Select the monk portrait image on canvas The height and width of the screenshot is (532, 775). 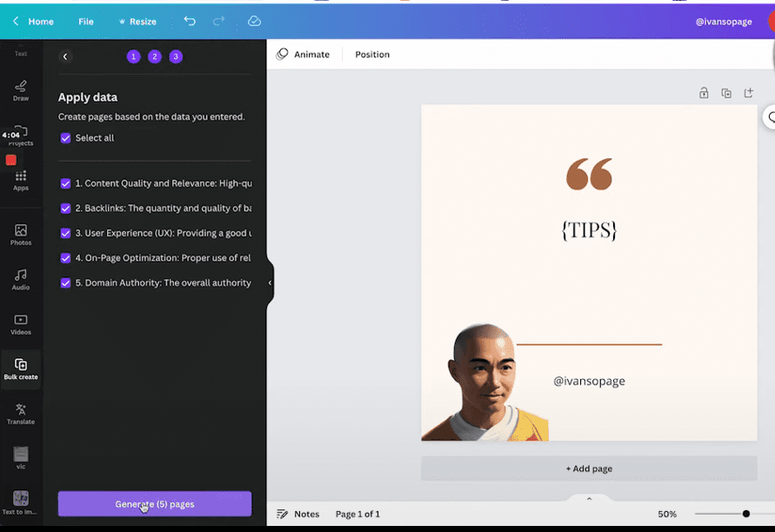484,382
